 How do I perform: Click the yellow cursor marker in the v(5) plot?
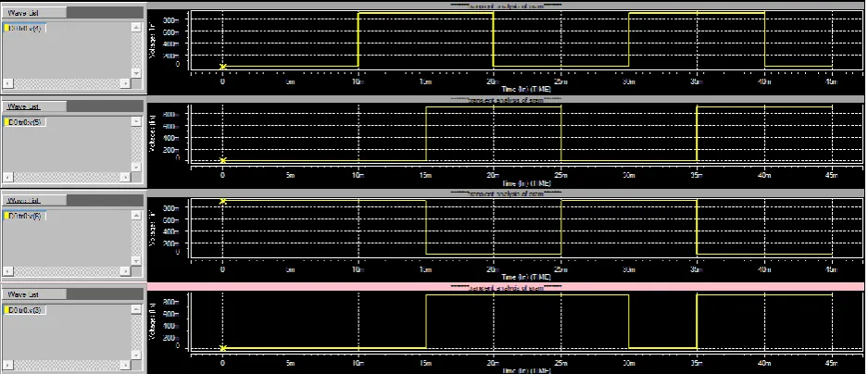pos(222,161)
